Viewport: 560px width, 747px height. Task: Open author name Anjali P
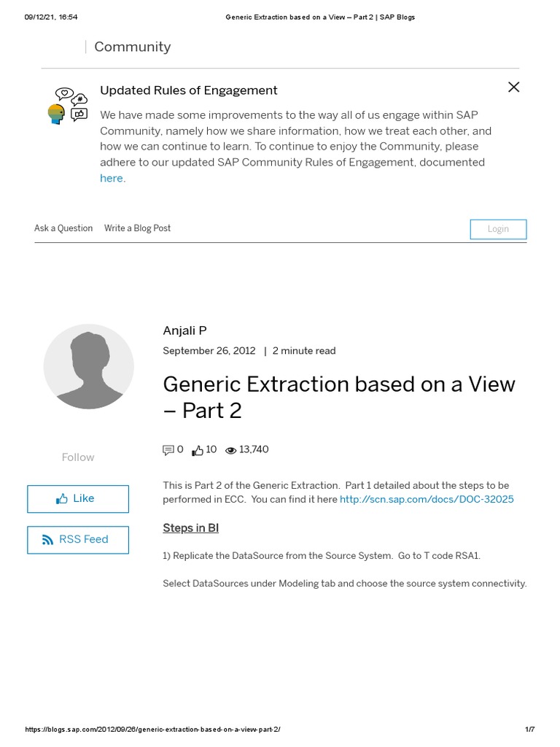point(185,330)
